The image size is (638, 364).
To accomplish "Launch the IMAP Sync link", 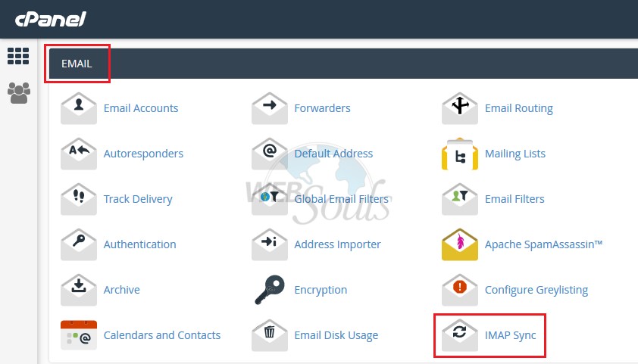I will [x=510, y=335].
